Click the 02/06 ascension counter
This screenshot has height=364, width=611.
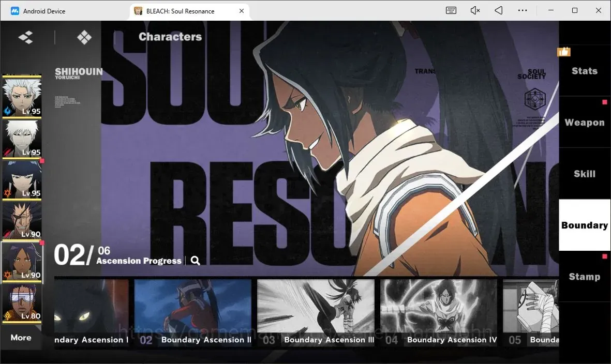(82, 255)
